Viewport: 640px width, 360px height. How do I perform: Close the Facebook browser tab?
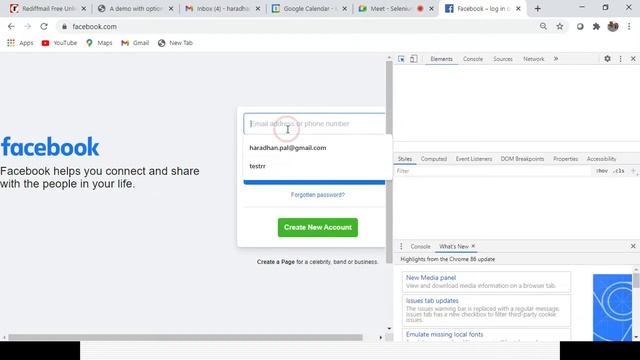[x=518, y=8]
